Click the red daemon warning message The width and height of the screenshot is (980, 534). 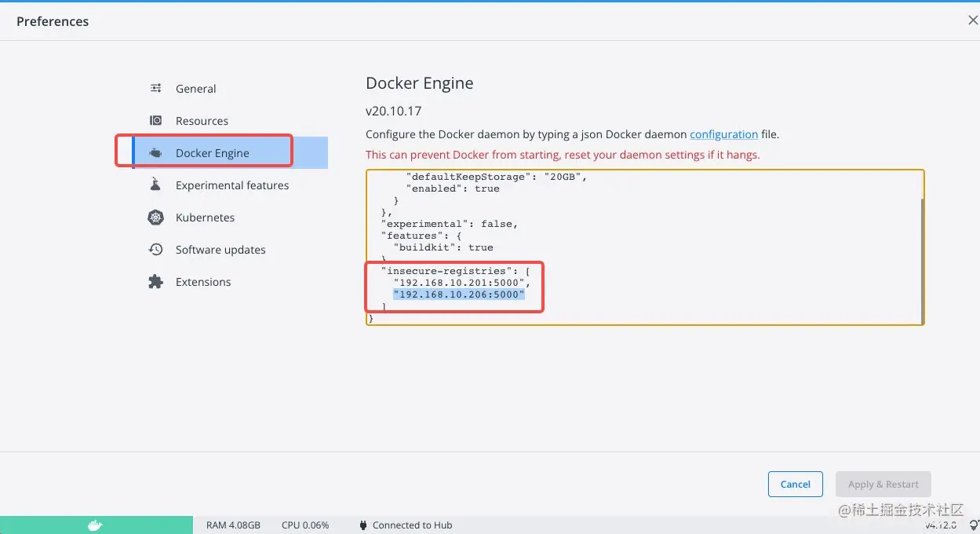[563, 155]
